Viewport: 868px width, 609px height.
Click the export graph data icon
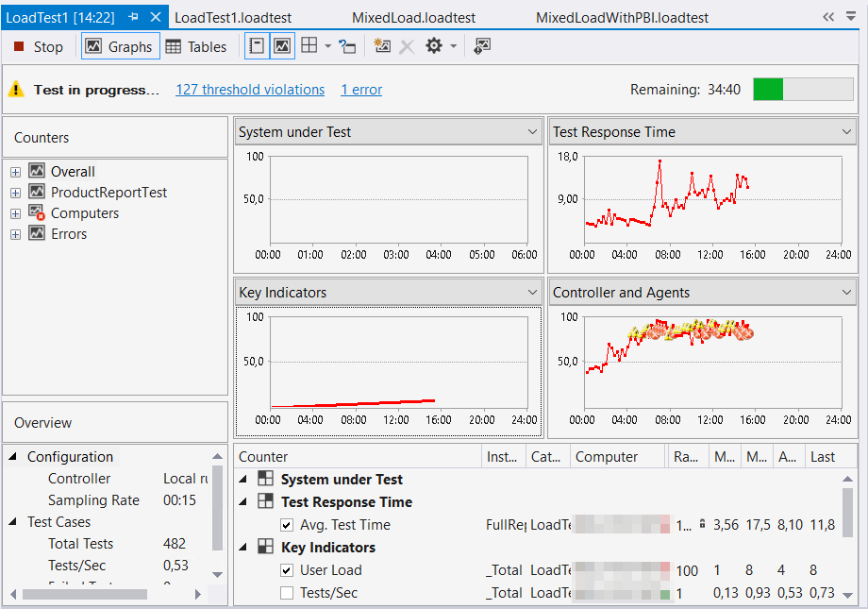coord(481,45)
